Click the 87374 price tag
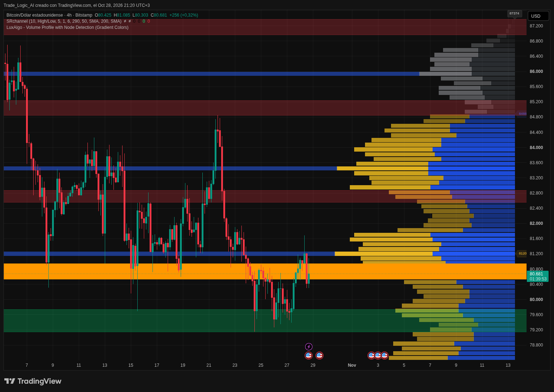554x392 pixels. coord(514,13)
